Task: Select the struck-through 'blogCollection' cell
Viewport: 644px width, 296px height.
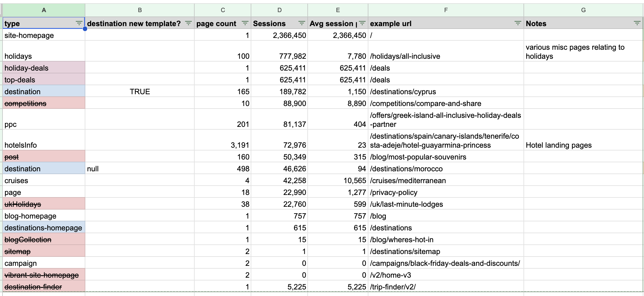Action: (44, 239)
